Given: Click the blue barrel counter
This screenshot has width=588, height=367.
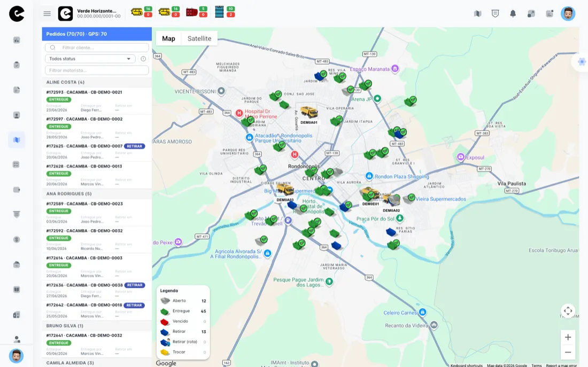Looking at the screenshot, I should 225,12.
